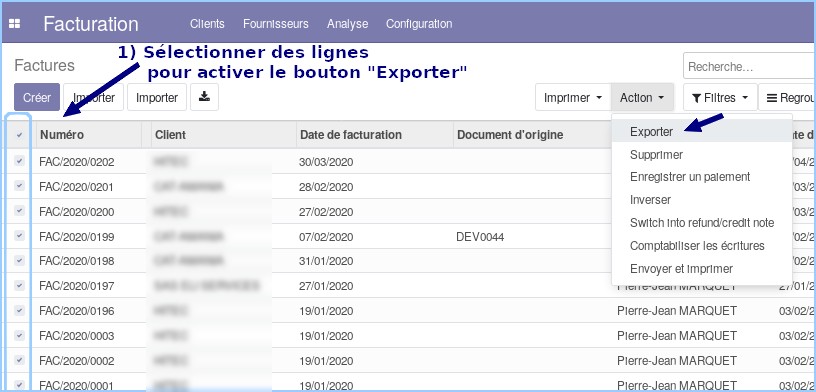Image resolution: width=816 pixels, height=392 pixels.
Task: Click the 30/03/2020 invoice date cell
Action: (x=326, y=162)
